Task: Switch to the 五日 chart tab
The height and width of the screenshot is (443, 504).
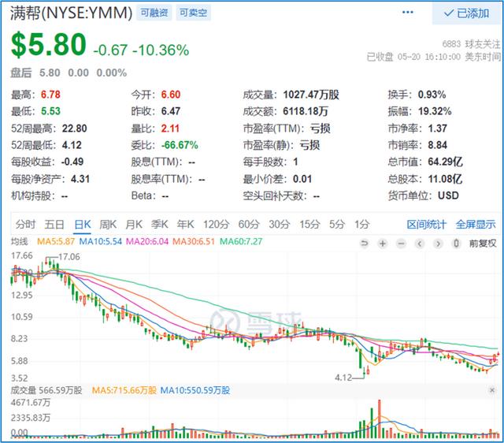Action: point(54,224)
